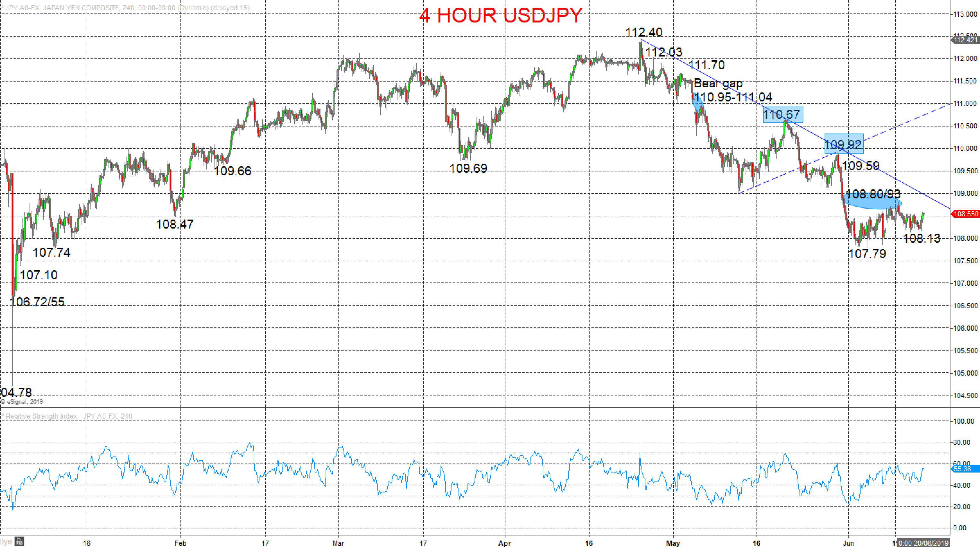This screenshot has width=980, height=547.
Task: Click the 100.00 RSI axis label
Action: click(x=963, y=421)
